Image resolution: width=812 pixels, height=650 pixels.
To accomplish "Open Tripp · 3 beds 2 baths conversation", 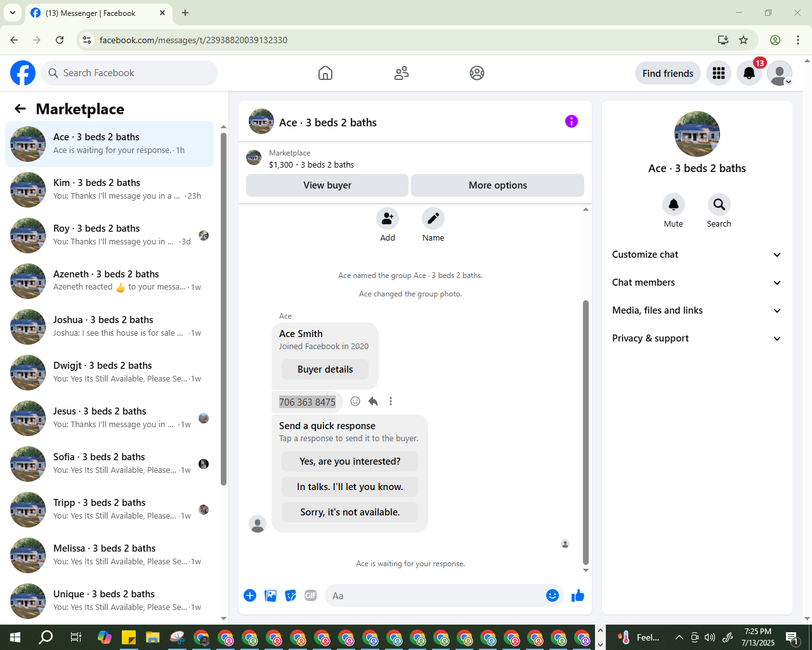I will [x=109, y=510].
